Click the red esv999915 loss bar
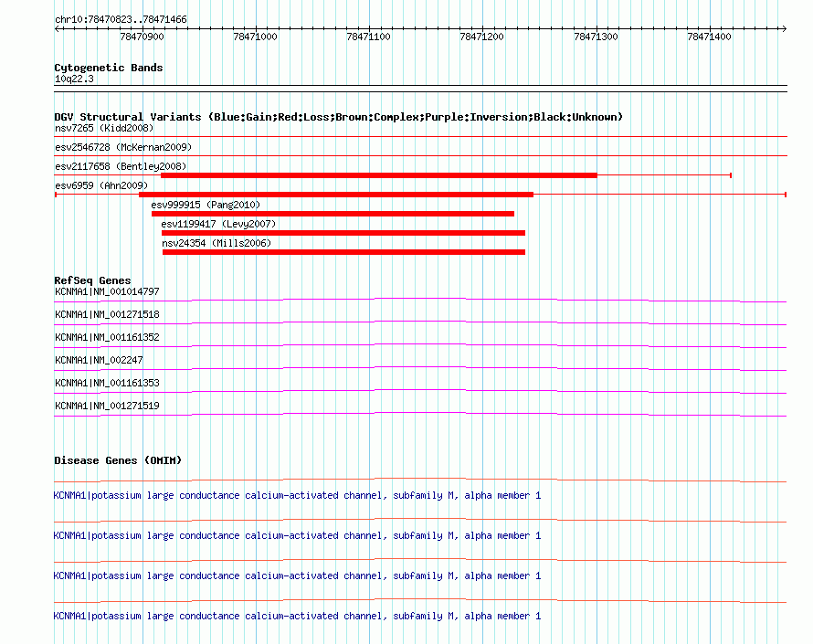Viewport: 813px width, 644px height. click(333, 214)
